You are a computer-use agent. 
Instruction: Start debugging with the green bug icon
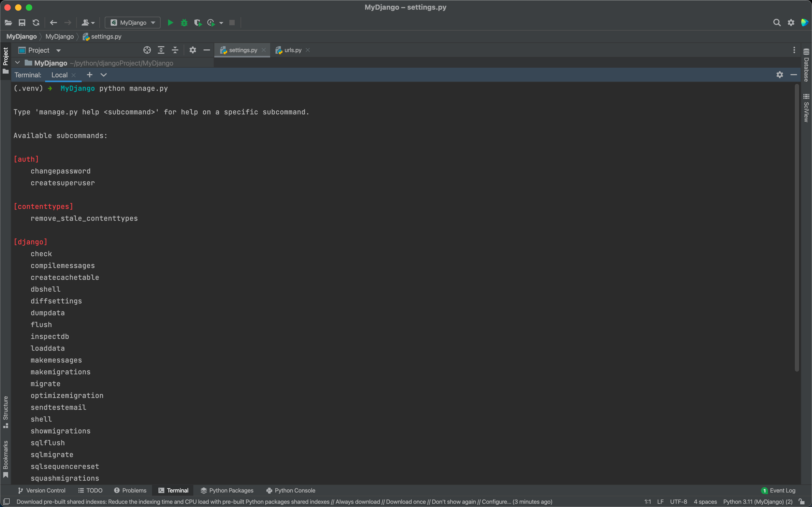coord(184,23)
